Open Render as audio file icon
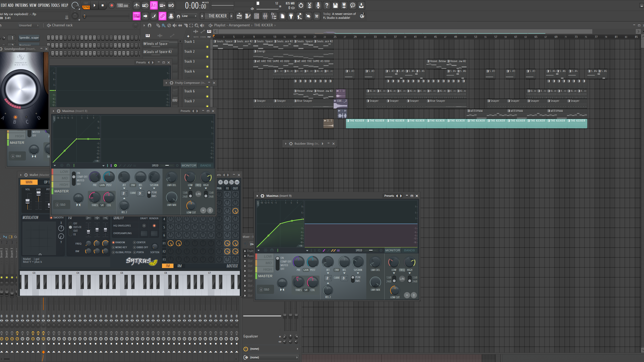The height and width of the screenshot is (362, 644). pyautogui.click(x=344, y=5)
